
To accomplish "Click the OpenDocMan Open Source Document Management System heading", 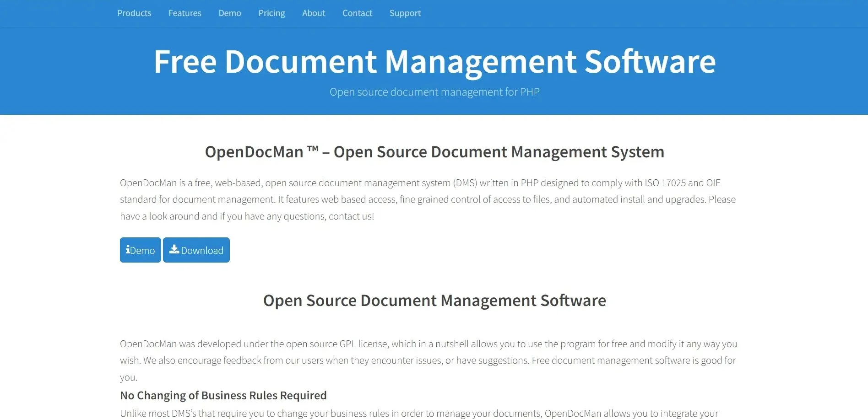I will point(434,152).
